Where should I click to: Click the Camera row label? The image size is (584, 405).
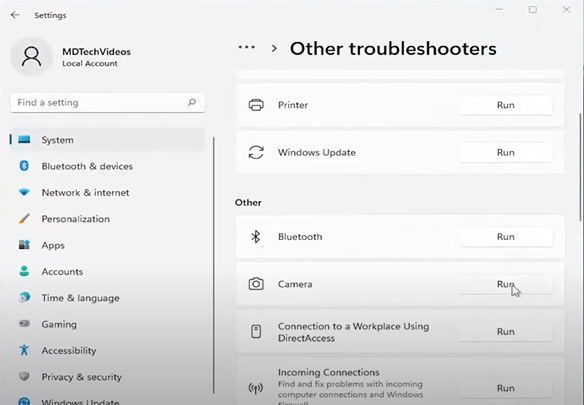[x=295, y=284]
